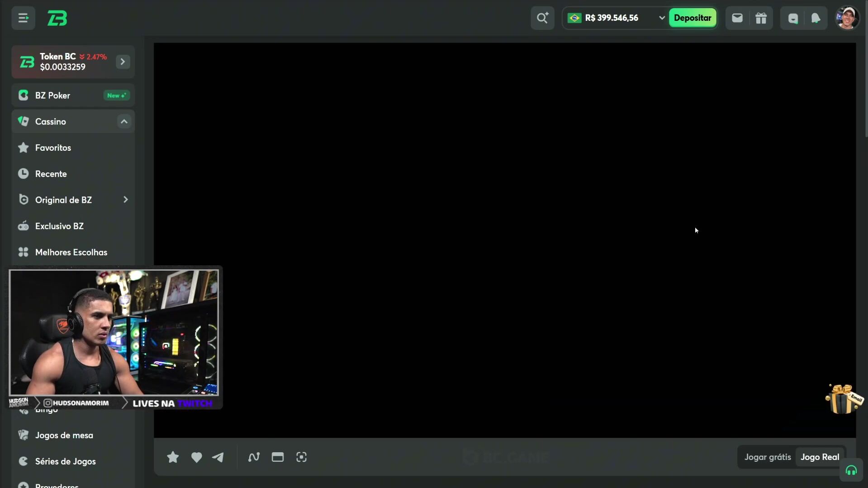
Task: Click the Jogos de mesa cards icon
Action: coord(24,435)
